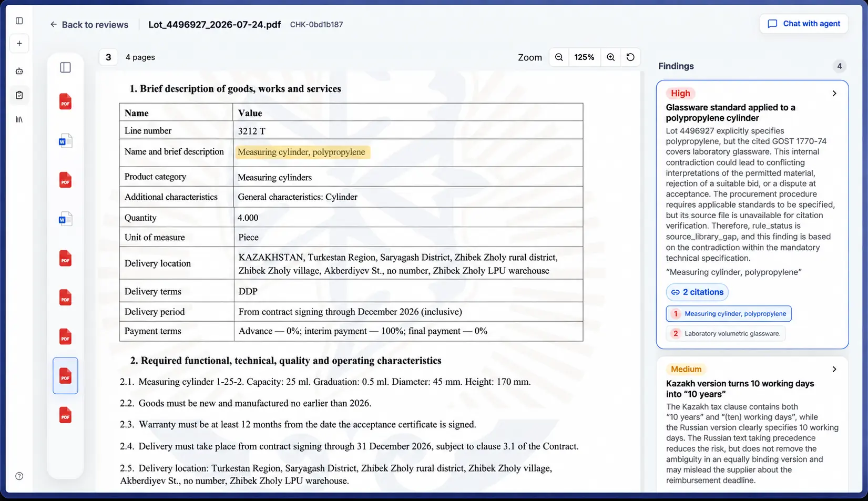Click the 125% zoom level field
The image size is (868, 501).
pos(584,57)
